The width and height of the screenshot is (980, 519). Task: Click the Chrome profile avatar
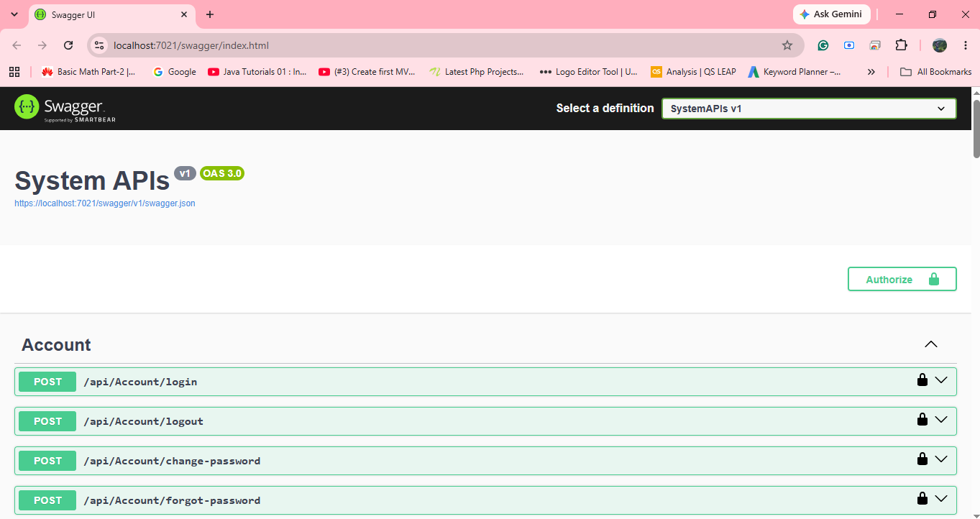[x=940, y=45]
